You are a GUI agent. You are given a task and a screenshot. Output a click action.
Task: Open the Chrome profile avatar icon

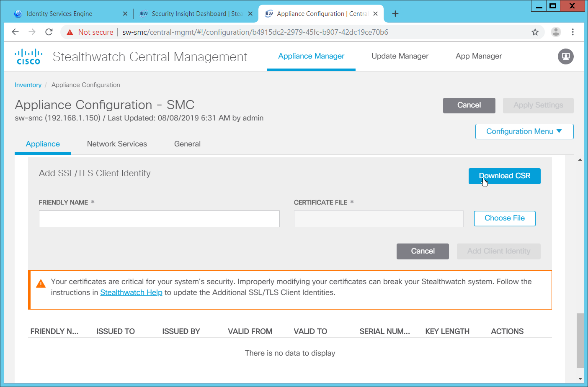pos(556,32)
